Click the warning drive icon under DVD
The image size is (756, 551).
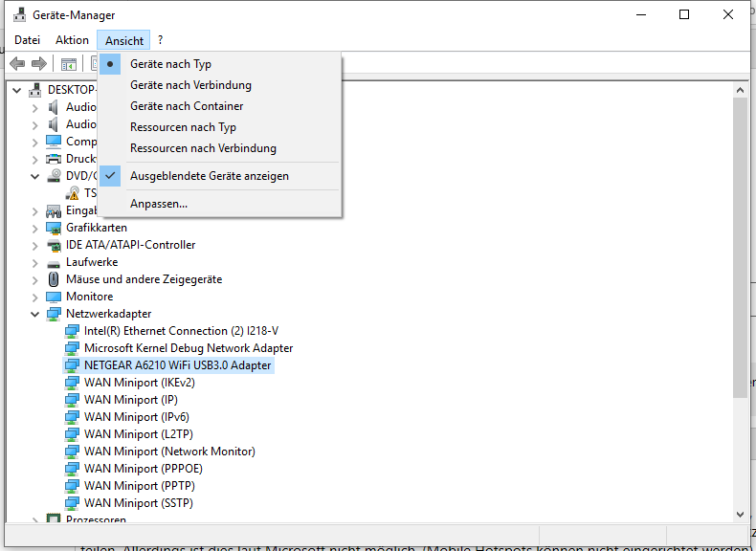73,193
